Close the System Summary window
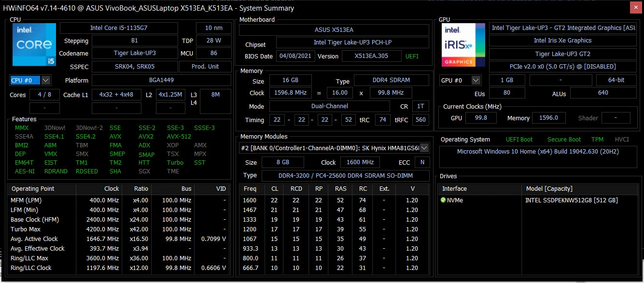The image size is (644, 283). point(636,8)
